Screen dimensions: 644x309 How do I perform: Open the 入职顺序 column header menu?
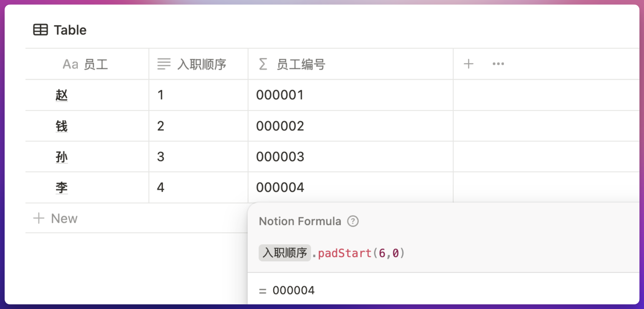point(202,64)
